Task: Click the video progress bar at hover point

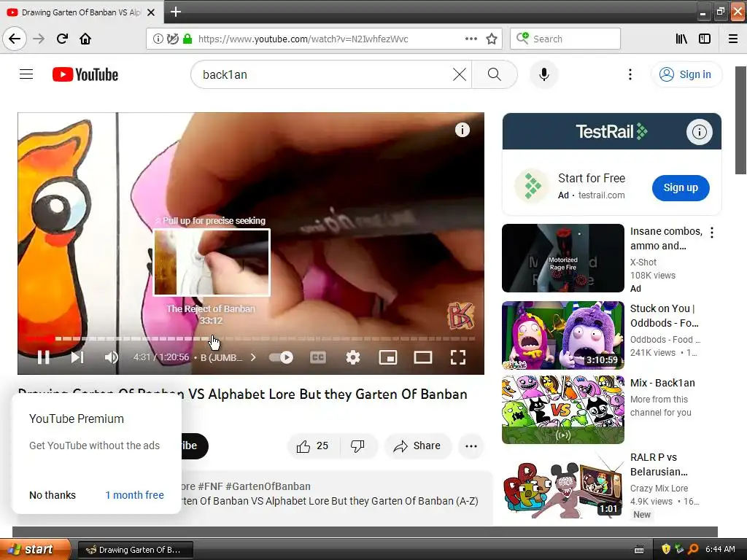Action: [212, 338]
